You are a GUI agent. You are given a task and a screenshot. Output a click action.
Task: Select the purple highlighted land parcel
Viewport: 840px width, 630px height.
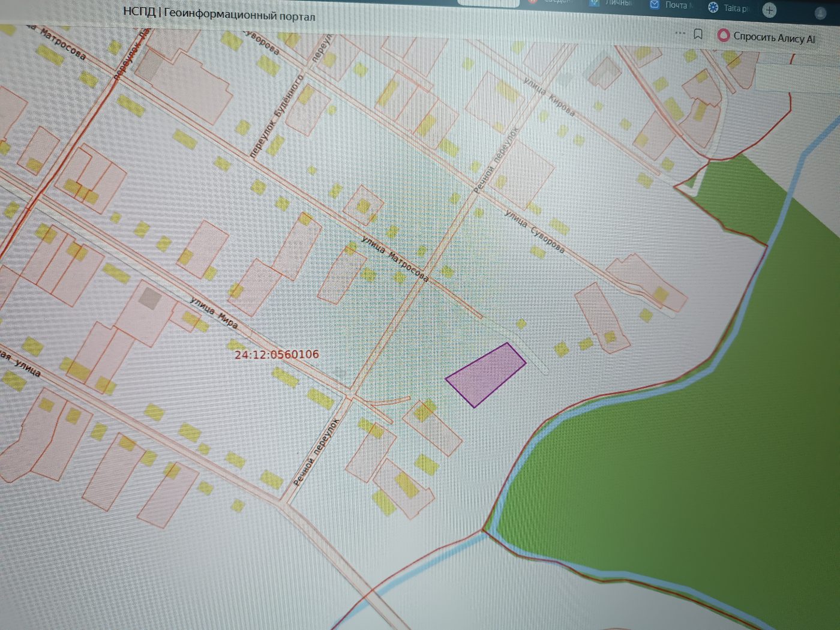point(485,375)
